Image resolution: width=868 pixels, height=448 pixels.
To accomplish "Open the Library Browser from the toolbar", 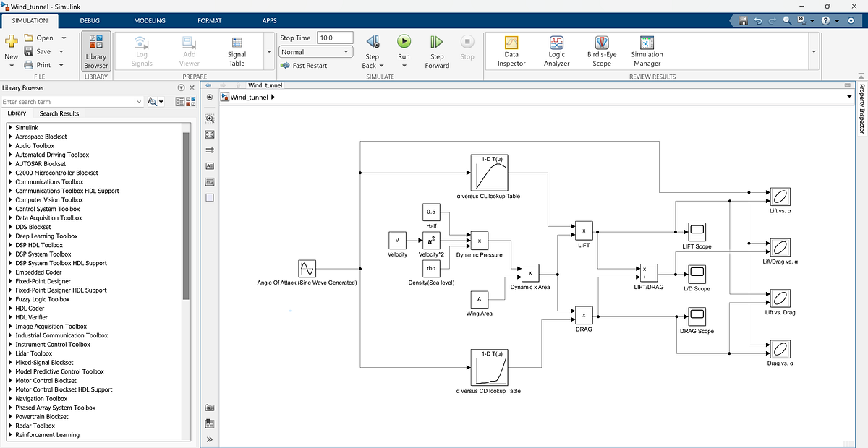I will coord(95,51).
